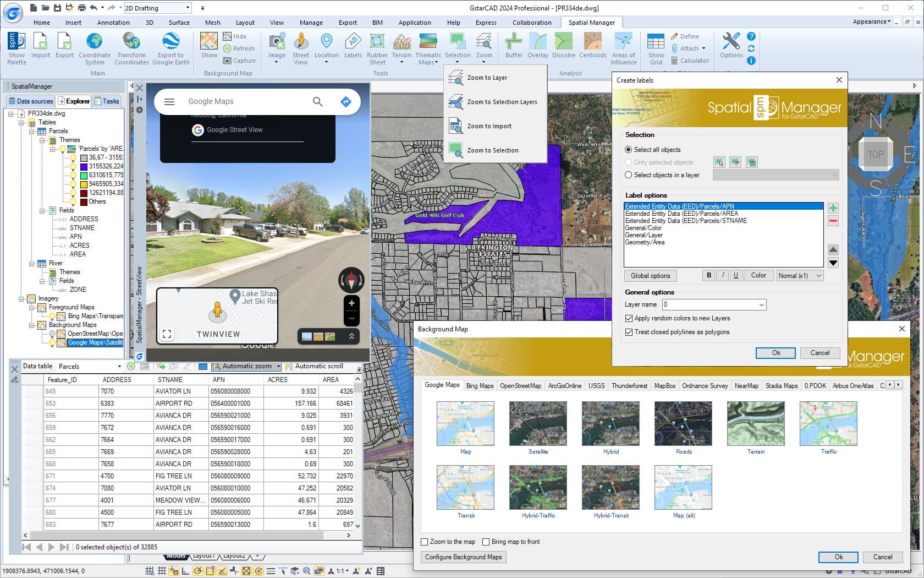Image resolution: width=924 pixels, height=578 pixels.
Task: Open the Normal (x1) size dropdown
Action: (x=800, y=276)
